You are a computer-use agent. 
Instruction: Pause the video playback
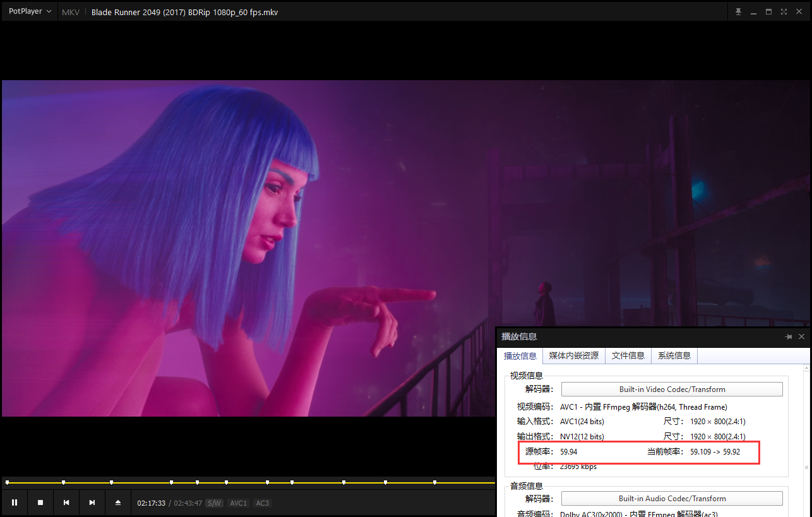pyautogui.click(x=14, y=502)
